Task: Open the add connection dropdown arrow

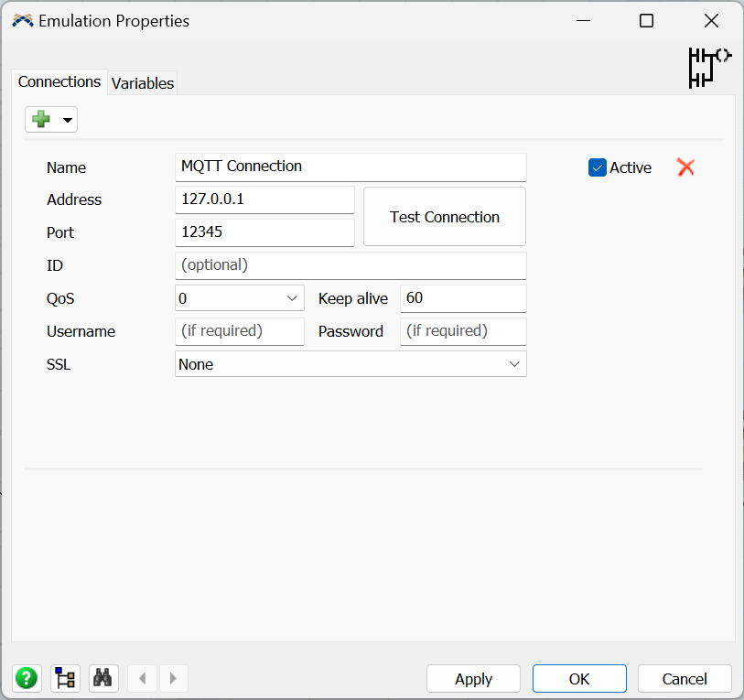Action: [x=67, y=120]
